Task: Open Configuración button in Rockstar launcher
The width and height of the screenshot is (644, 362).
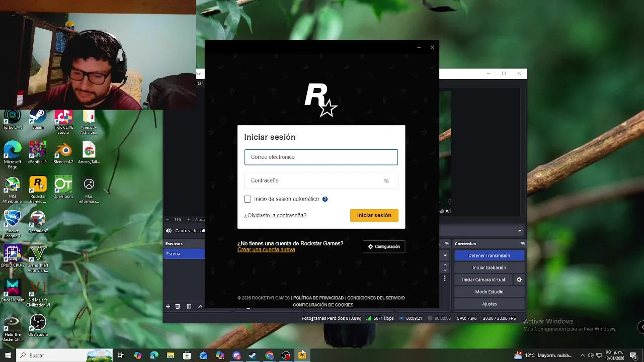Action: [384, 247]
